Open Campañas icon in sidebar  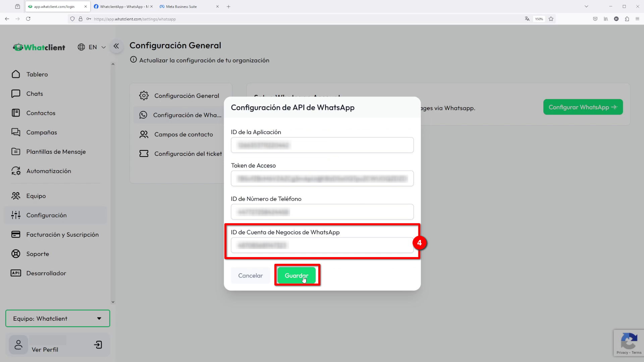[16, 132]
